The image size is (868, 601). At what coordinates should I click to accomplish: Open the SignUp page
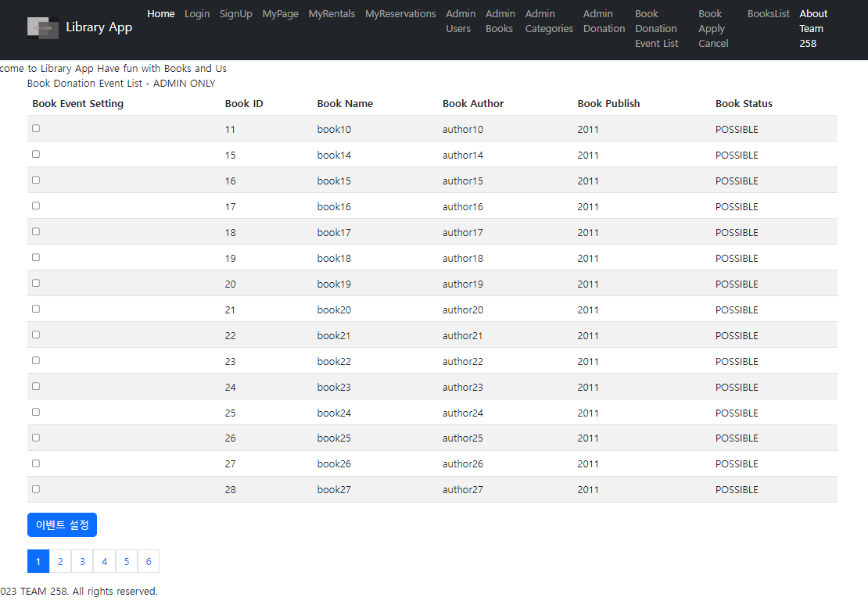tap(236, 14)
